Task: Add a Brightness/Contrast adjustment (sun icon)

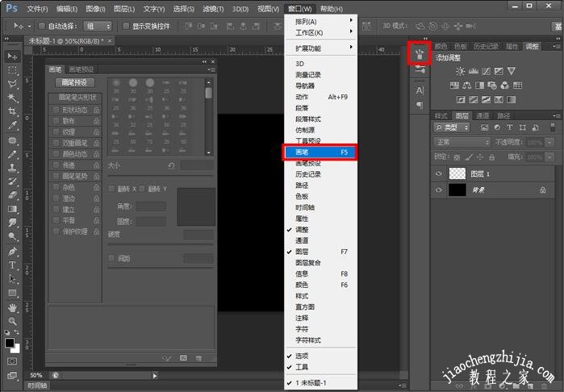Action: (x=460, y=71)
